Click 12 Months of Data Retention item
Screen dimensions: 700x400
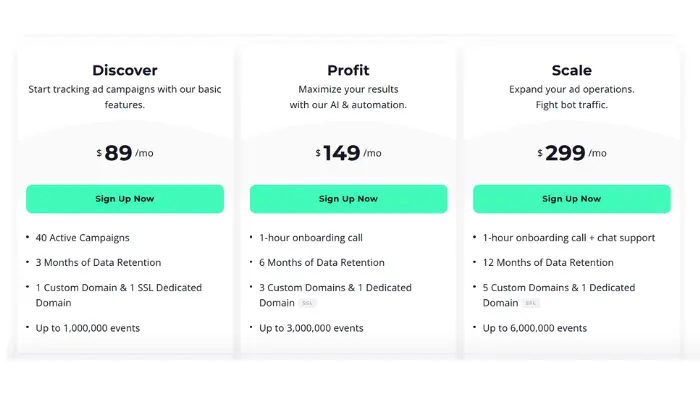coord(548,262)
